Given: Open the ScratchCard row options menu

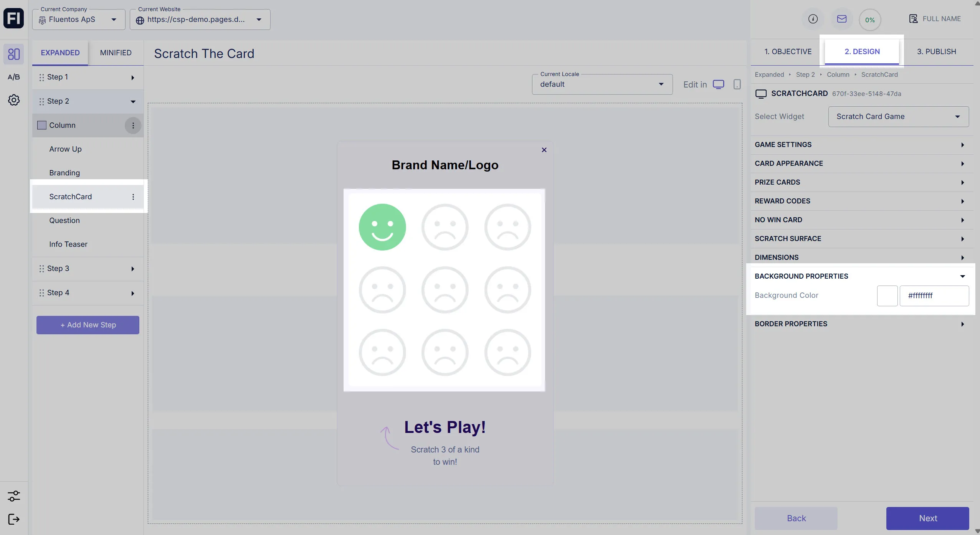Looking at the screenshot, I should coord(133,197).
